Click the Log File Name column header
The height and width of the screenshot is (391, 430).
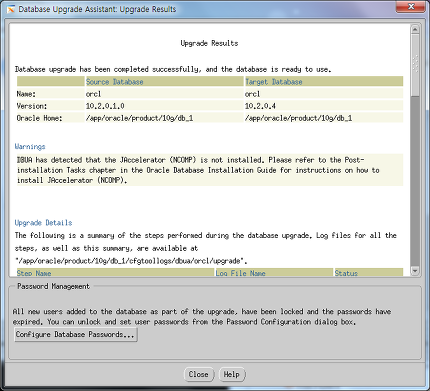tap(274, 272)
